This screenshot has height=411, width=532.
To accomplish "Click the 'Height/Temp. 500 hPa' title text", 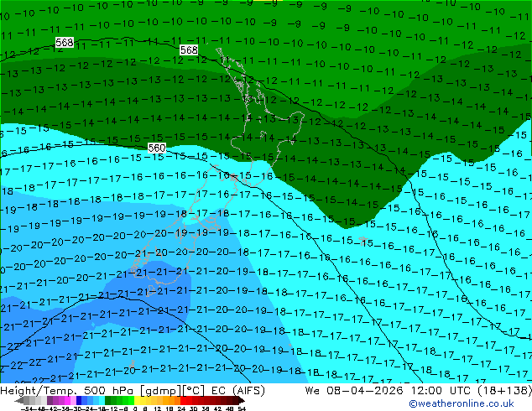I will click(x=67, y=391).
